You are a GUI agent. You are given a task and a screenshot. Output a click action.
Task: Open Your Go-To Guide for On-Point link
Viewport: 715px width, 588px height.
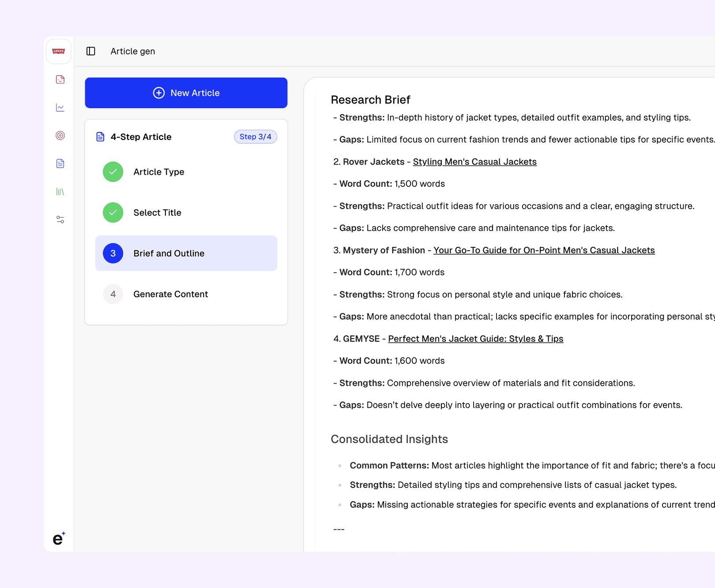(x=544, y=250)
